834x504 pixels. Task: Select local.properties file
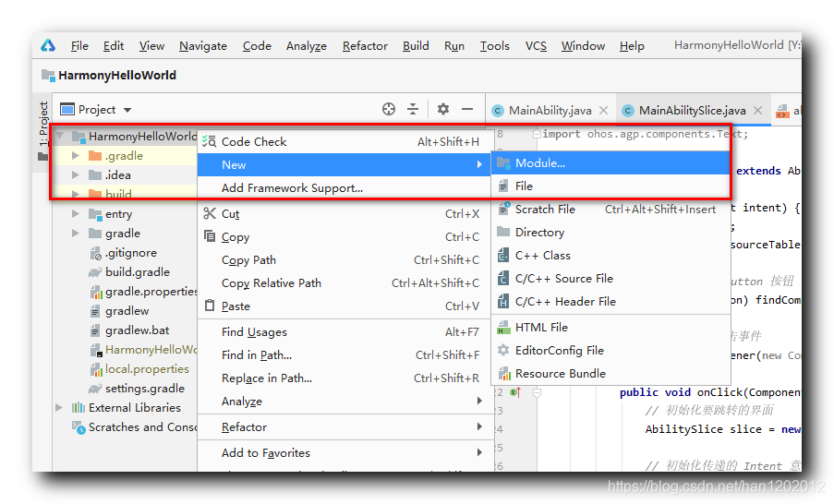[x=147, y=369]
